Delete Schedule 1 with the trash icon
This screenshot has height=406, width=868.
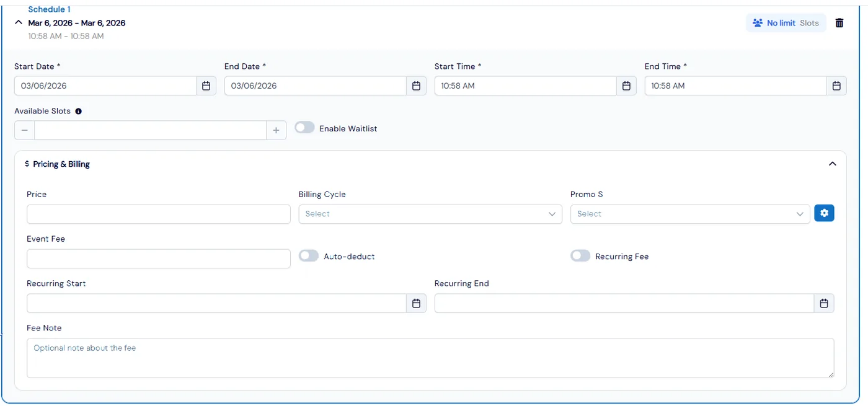tap(839, 23)
